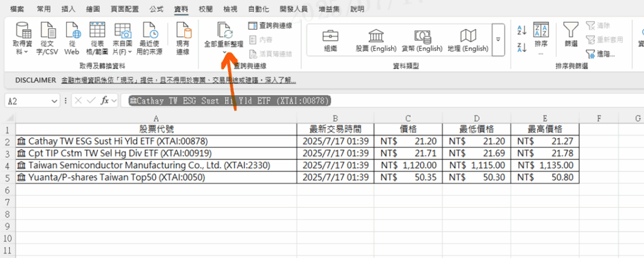Expand the data types gallery arrow
Screen dimensions: 644x258
click(x=499, y=40)
